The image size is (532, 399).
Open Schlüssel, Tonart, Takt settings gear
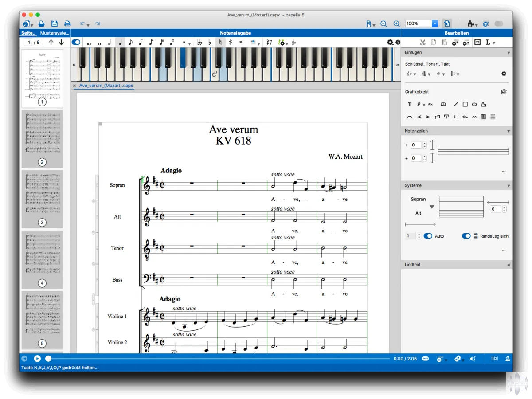504,74
